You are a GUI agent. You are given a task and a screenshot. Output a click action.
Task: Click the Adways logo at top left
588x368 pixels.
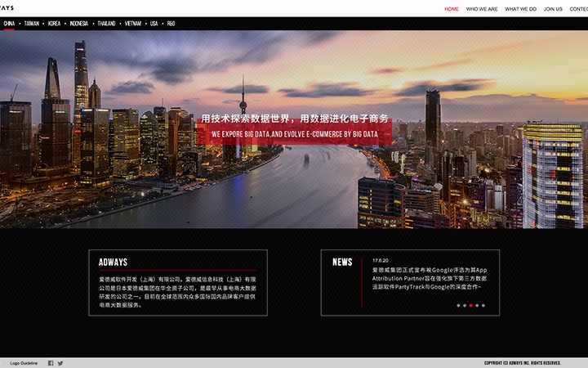pos(7,8)
